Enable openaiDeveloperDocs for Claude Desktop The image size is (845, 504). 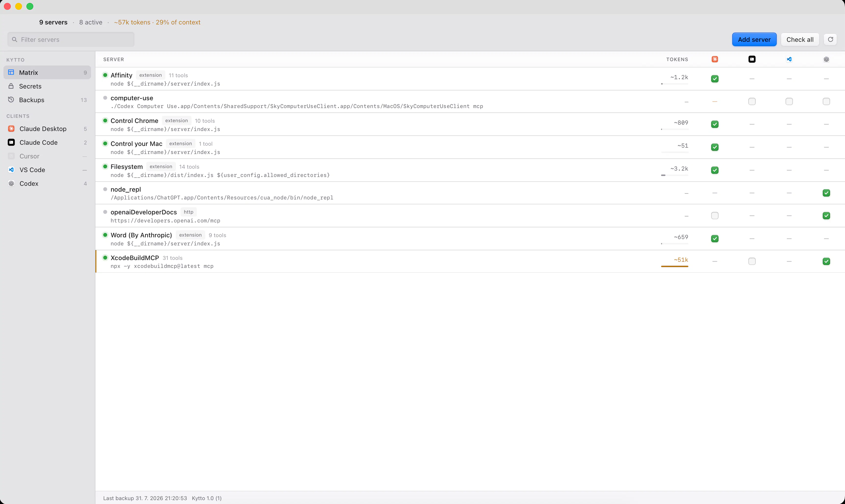[715, 216]
